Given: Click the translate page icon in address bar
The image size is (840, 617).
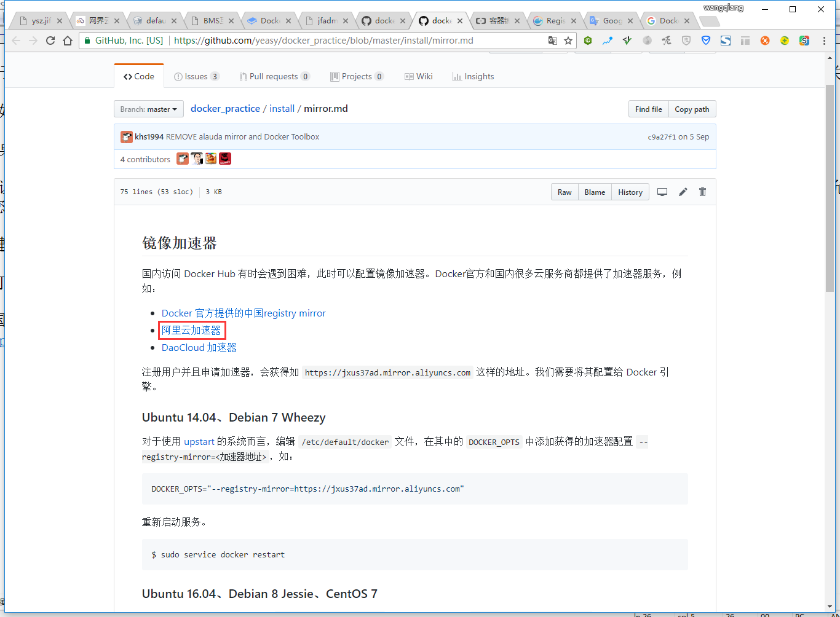Looking at the screenshot, I should pos(553,41).
